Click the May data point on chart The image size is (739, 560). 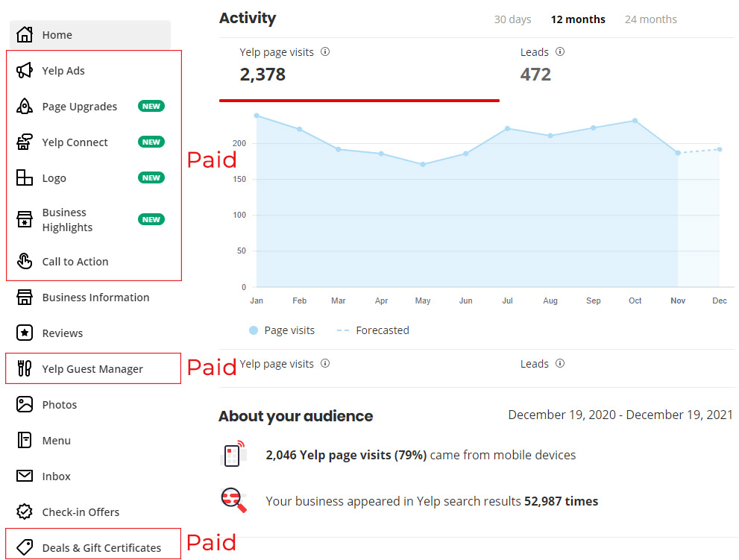[423, 165]
